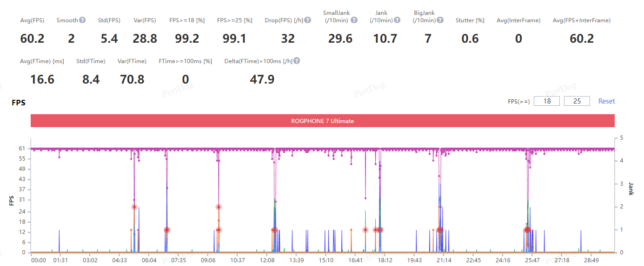Click the Smooth value 2
Image resolution: width=644 pixels, height=266 pixels.
[x=71, y=39]
